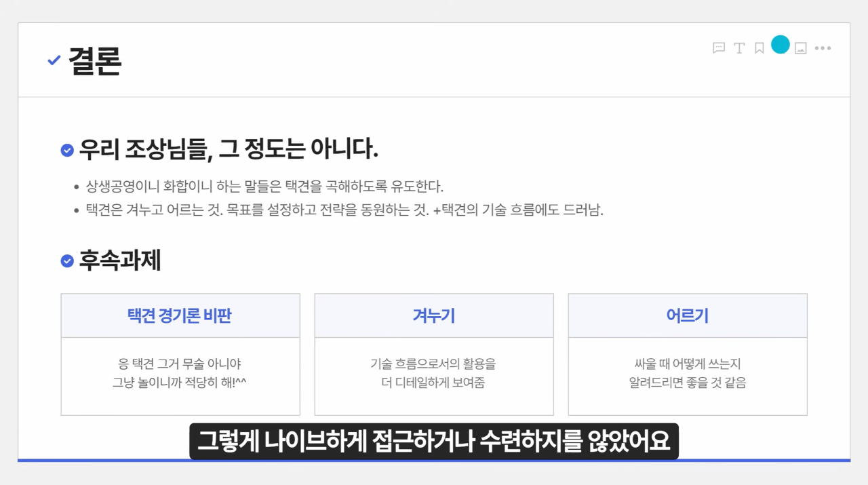Image resolution: width=868 pixels, height=485 pixels.
Task: Click the 어르기 card header
Action: click(x=688, y=315)
